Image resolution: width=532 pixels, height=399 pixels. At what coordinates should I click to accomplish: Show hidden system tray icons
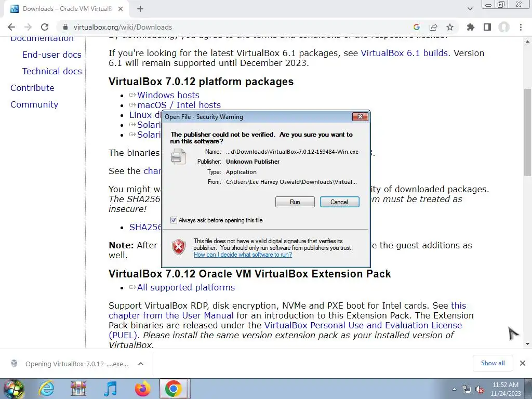coord(454,389)
